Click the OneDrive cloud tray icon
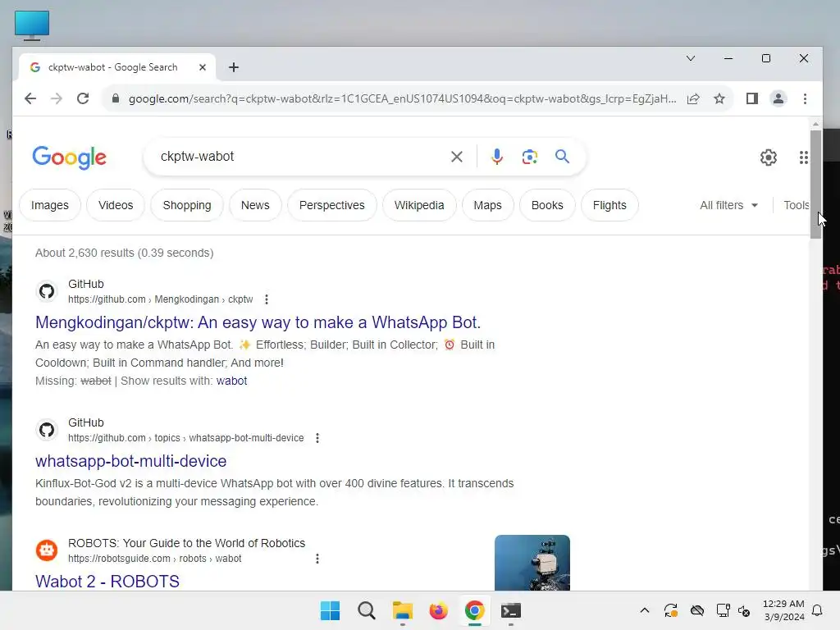Viewport: 840px width, 630px height. (697, 610)
